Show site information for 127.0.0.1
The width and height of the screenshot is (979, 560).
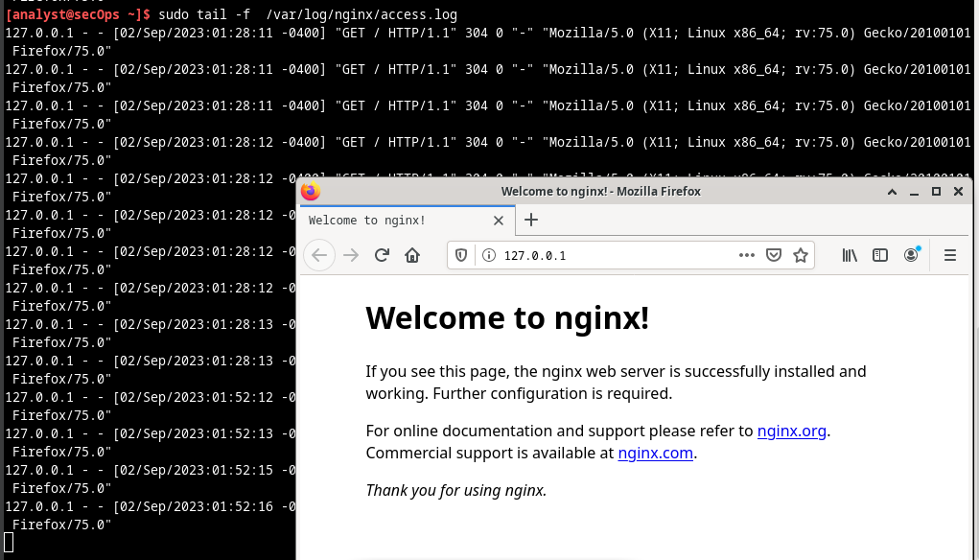pos(488,255)
